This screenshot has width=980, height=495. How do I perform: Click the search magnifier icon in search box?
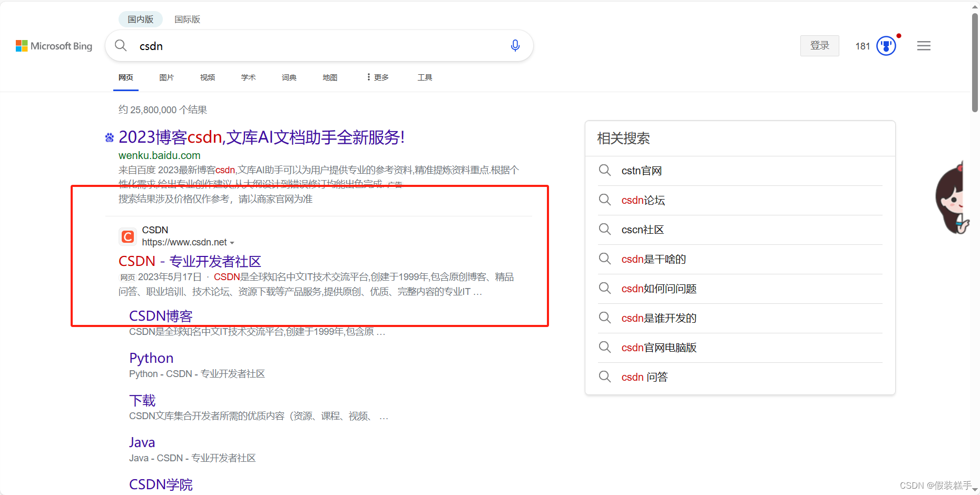click(x=121, y=46)
